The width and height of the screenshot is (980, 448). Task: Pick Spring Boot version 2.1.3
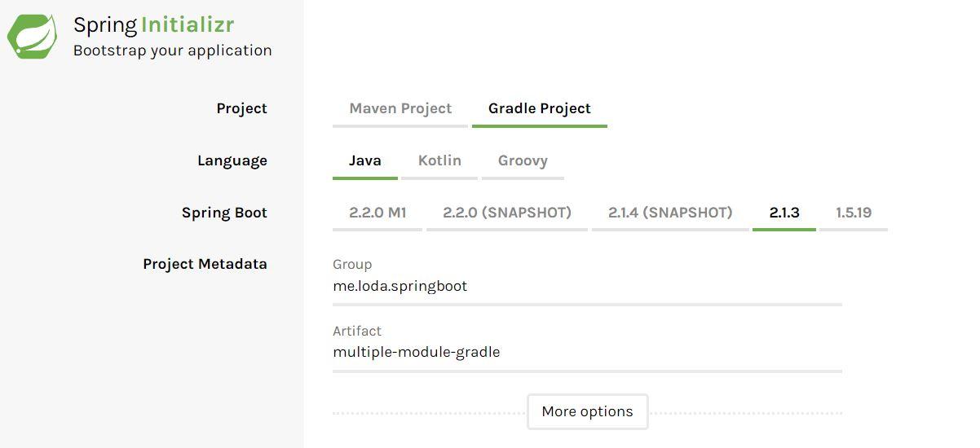(x=784, y=213)
